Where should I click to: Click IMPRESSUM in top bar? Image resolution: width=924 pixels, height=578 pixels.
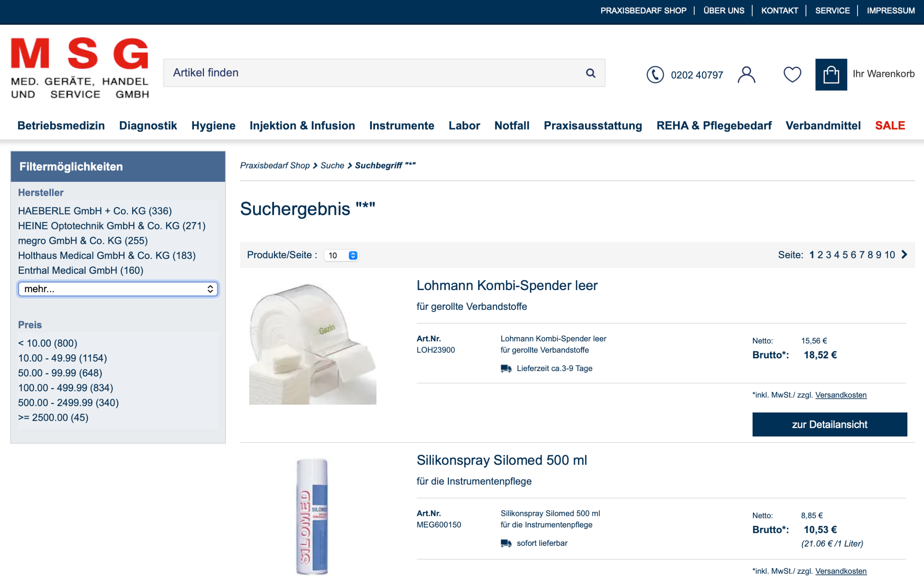click(x=891, y=11)
